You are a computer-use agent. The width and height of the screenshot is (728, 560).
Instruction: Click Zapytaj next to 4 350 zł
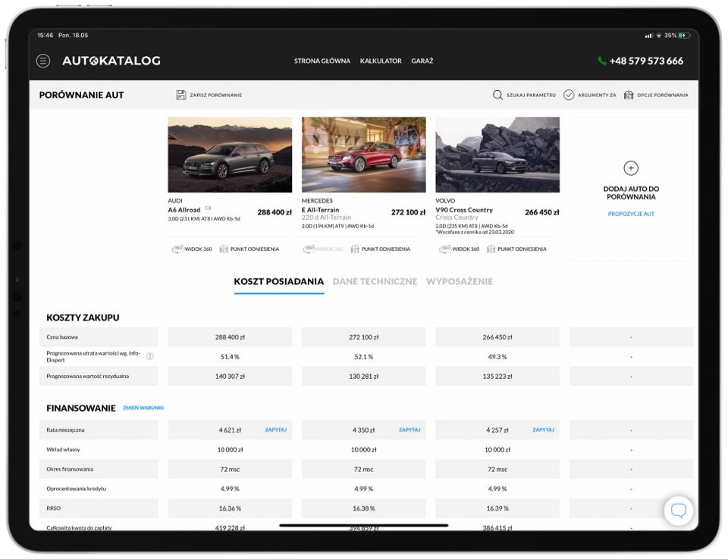pyautogui.click(x=409, y=430)
